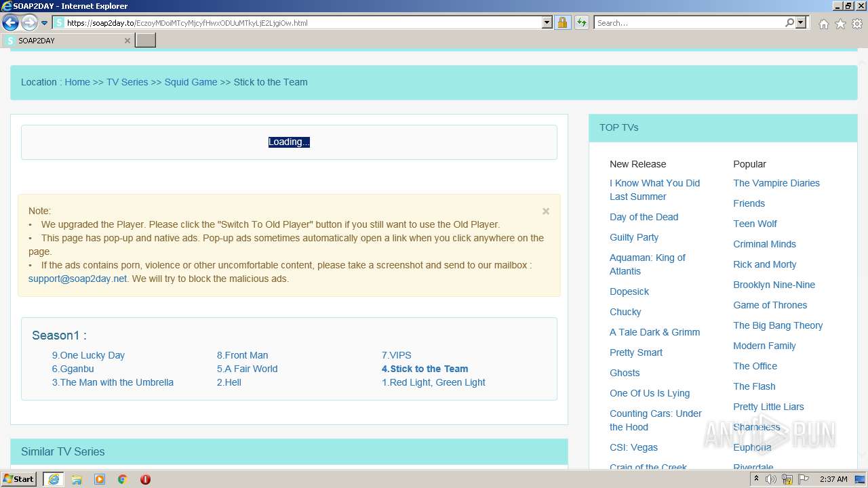Open The Office link
The width and height of the screenshot is (868, 488).
[x=755, y=366]
